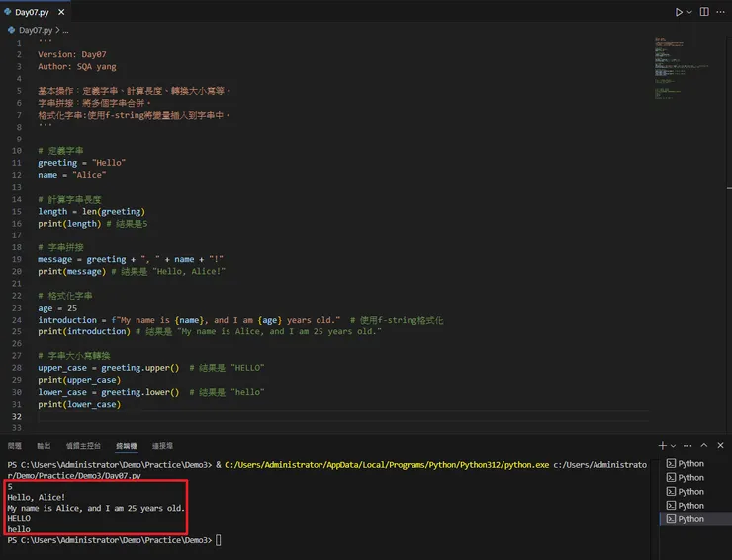
Task: Click terminal output 'Hello, Alice!'
Action: [x=37, y=497]
